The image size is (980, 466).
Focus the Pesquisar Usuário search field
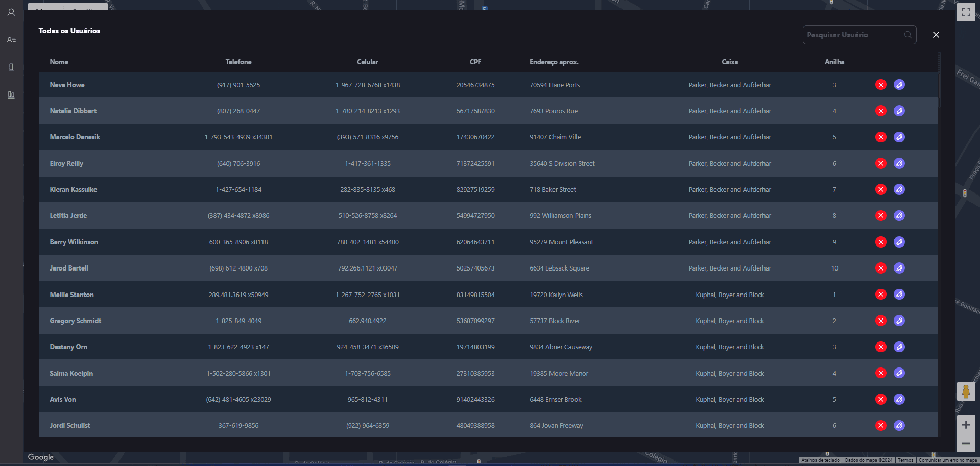tap(852, 35)
